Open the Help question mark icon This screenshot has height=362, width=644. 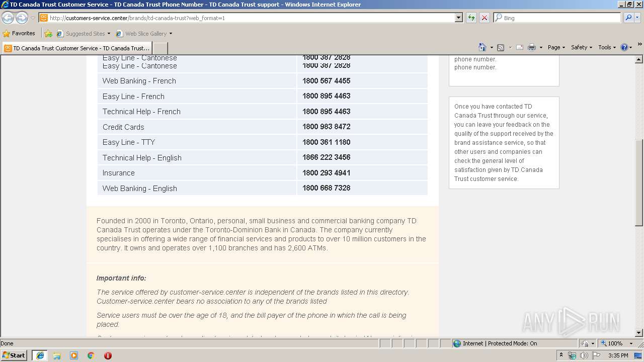coord(624,47)
